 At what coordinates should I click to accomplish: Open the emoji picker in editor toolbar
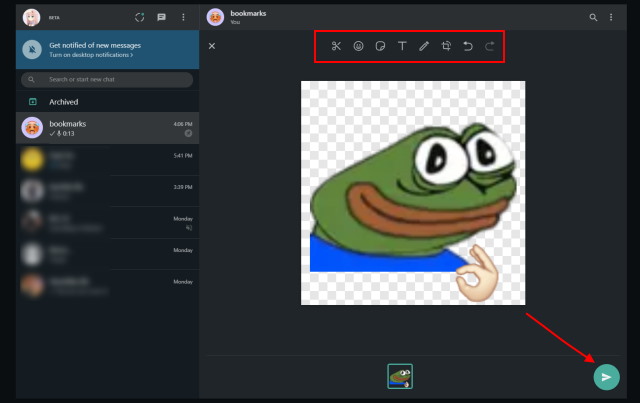[x=358, y=46]
